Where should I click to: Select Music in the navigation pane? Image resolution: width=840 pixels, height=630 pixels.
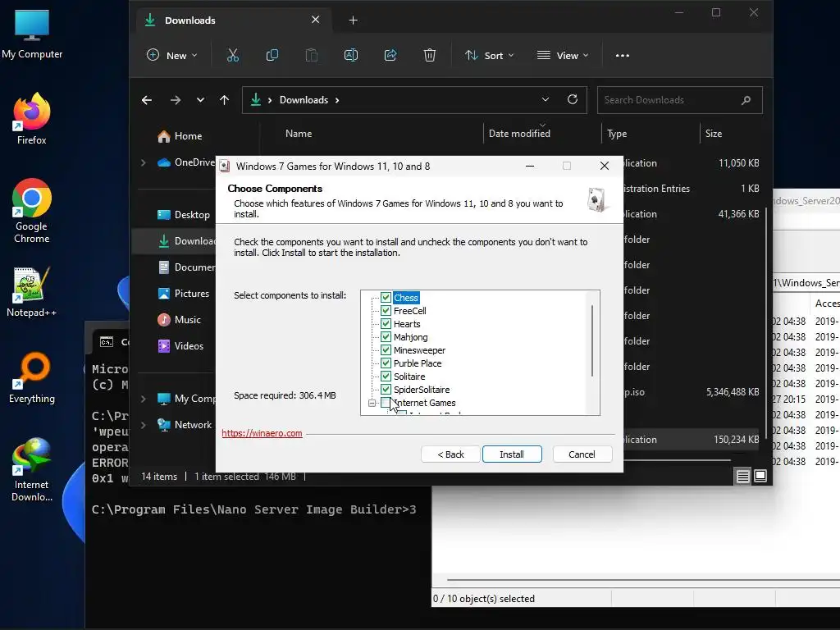point(178,320)
